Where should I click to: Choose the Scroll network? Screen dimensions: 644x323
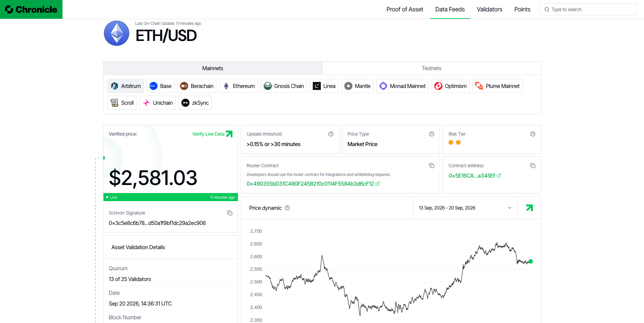pyautogui.click(x=122, y=103)
